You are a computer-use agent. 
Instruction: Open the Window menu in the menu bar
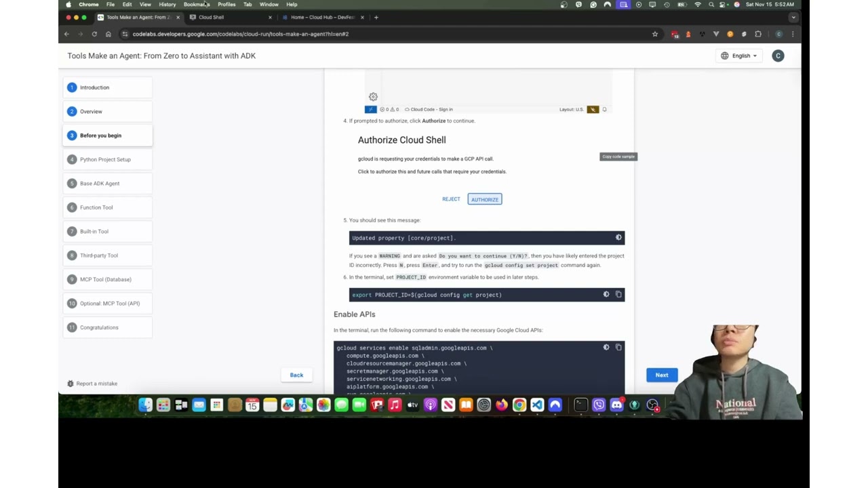coord(269,4)
